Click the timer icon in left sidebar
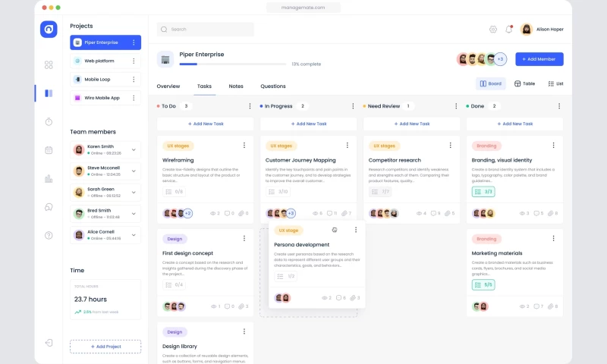This screenshot has width=607, height=364. point(49,121)
